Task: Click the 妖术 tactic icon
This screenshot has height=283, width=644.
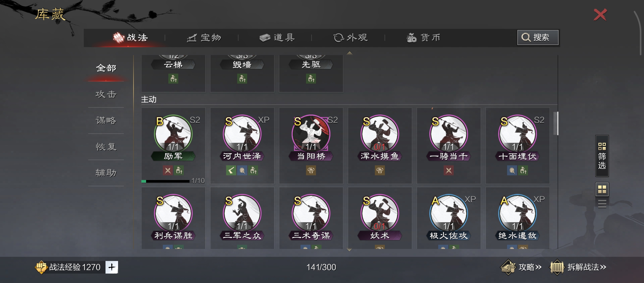Action: (x=380, y=213)
